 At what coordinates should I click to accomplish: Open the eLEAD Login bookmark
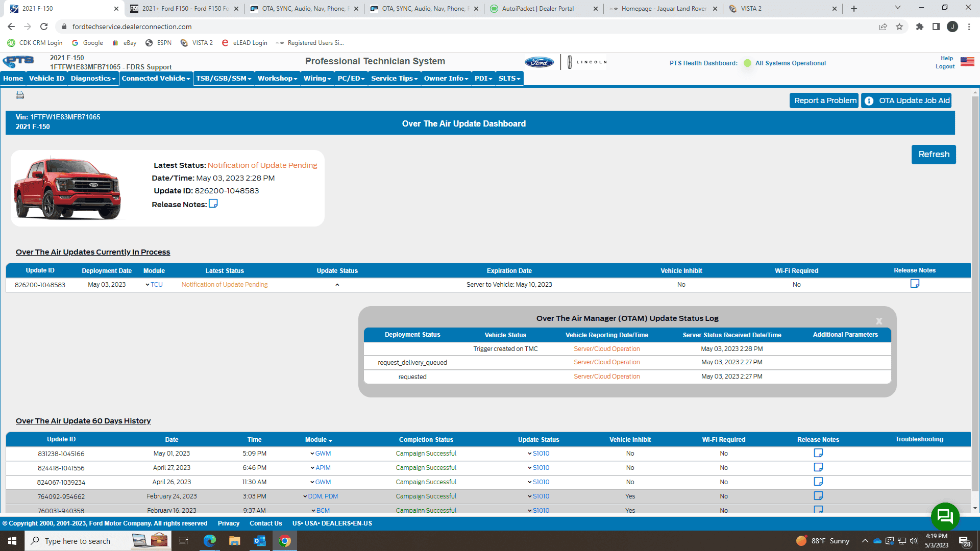click(244, 43)
